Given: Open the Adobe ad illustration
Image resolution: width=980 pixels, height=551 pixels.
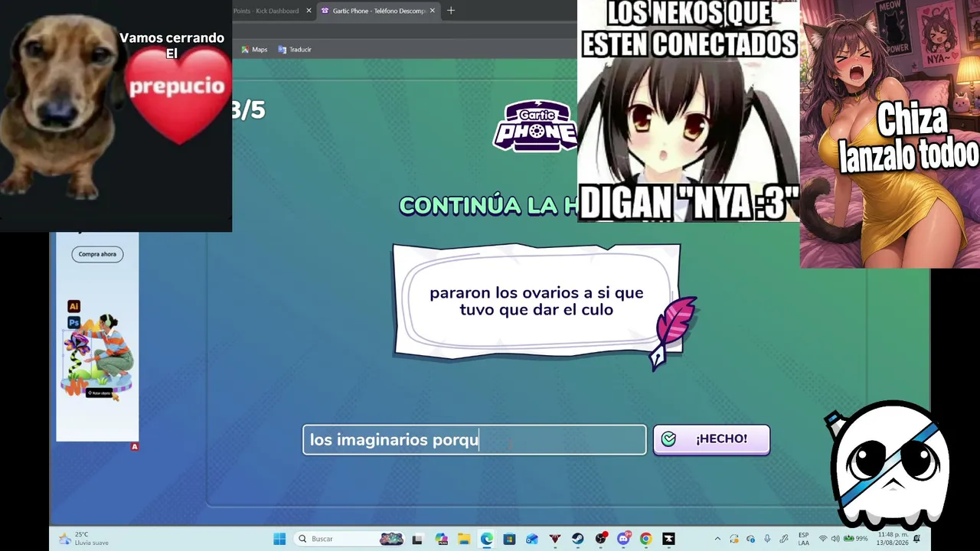Looking at the screenshot, I should pyautogui.click(x=97, y=356).
